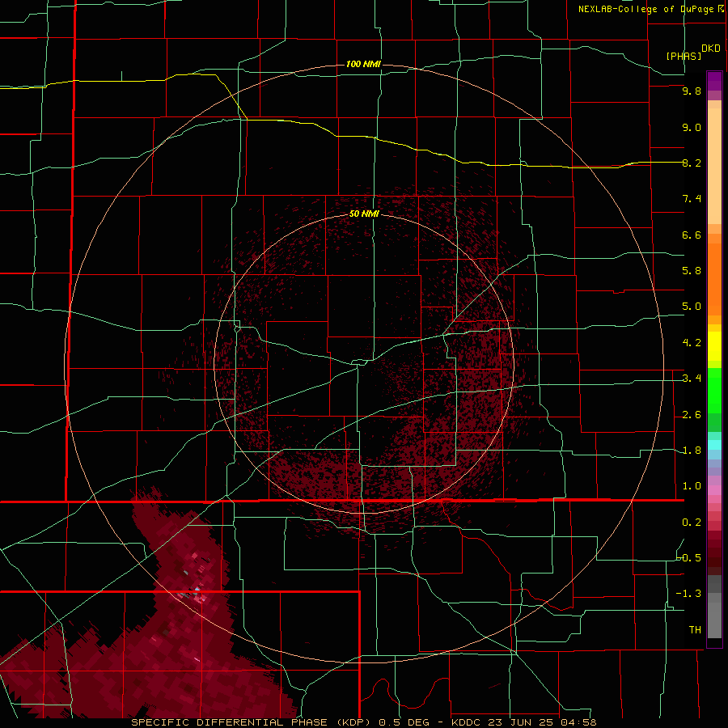Viewport: 728px width, 728px height.
Task: Click the 2.6 scale value
Action: [x=692, y=415]
